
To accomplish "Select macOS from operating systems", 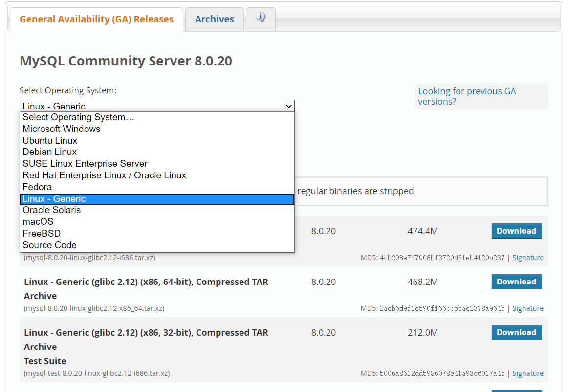I will [38, 222].
